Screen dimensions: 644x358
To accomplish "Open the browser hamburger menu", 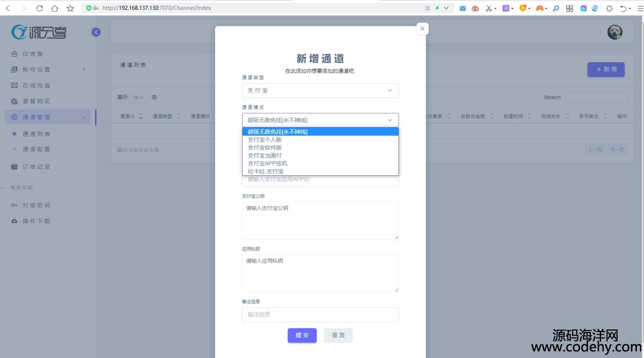I will pos(640,8).
